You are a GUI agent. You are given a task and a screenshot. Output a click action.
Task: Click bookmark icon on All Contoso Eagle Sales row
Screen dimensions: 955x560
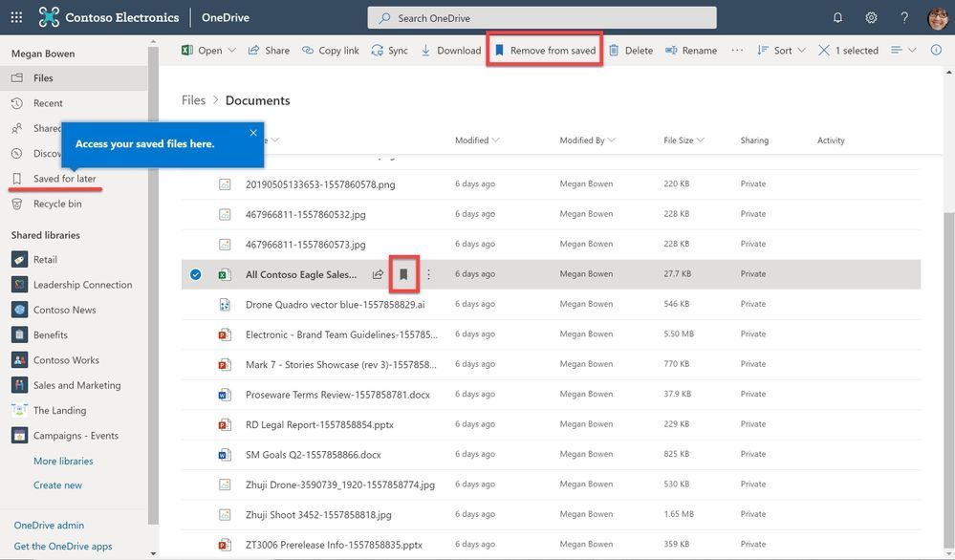(403, 274)
